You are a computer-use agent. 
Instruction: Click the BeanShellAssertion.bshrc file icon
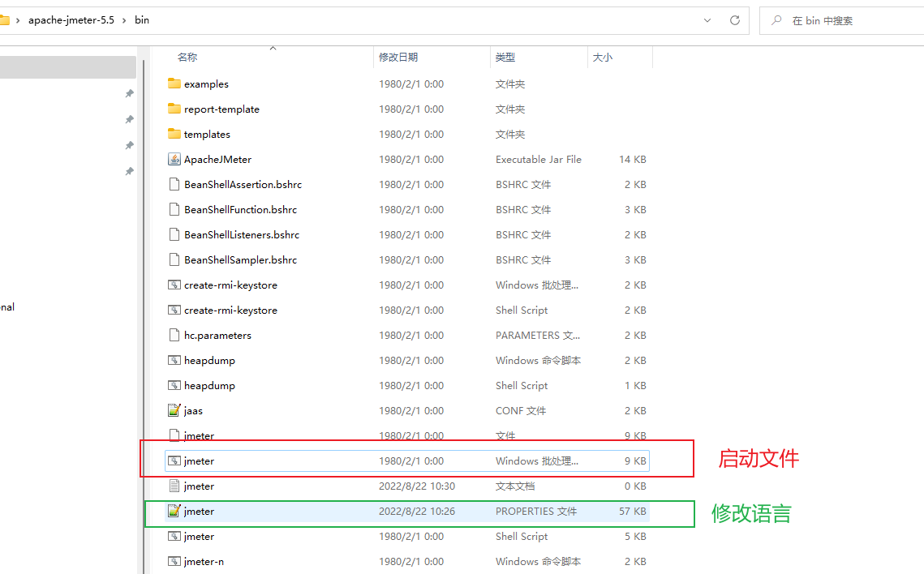[174, 184]
